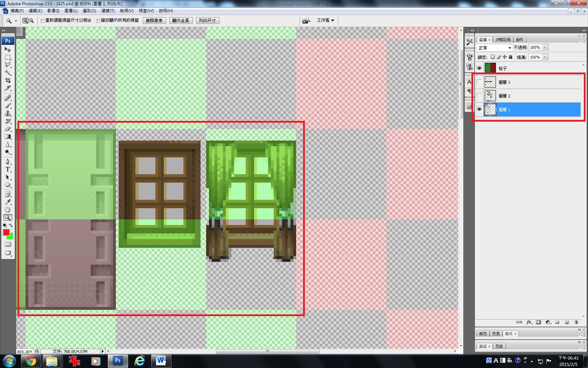Enable zoom all windows checkbox

click(98, 21)
